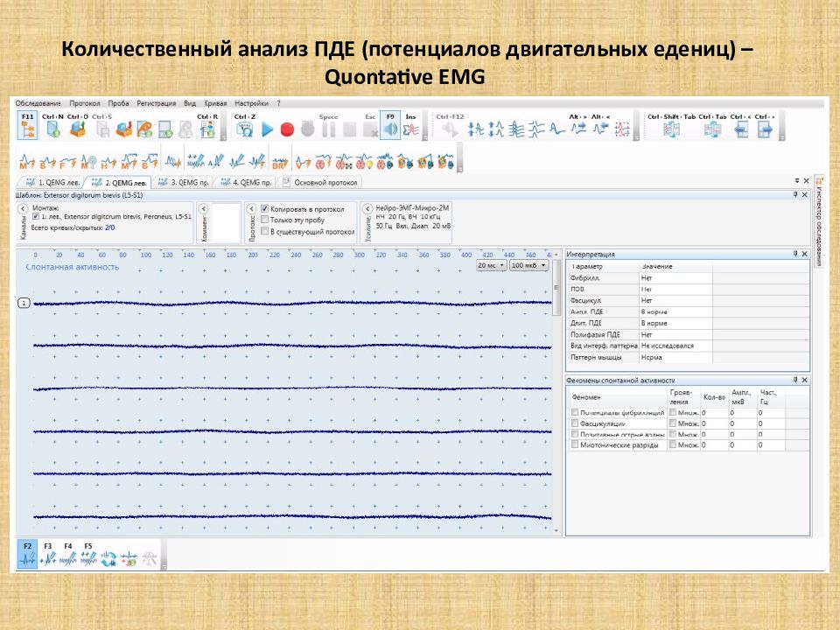Open the Настройки menu
This screenshot has width=840, height=630.
tap(251, 103)
